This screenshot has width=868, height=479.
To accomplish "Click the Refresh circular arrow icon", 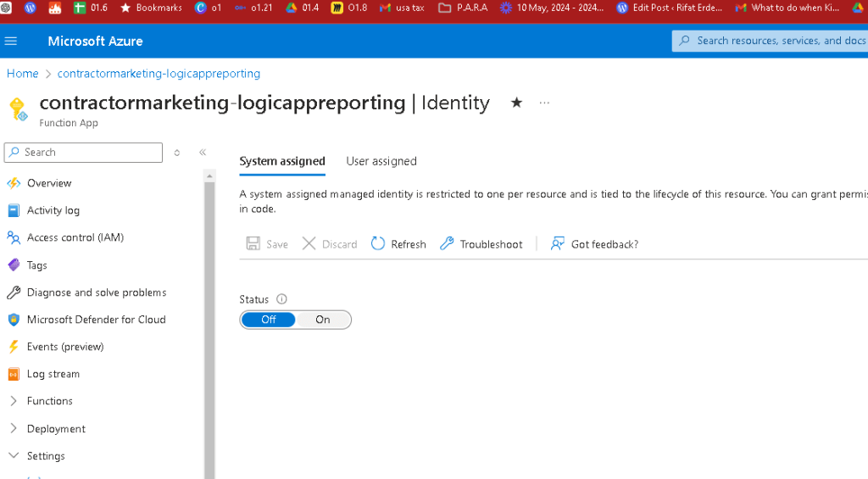I will point(377,243).
